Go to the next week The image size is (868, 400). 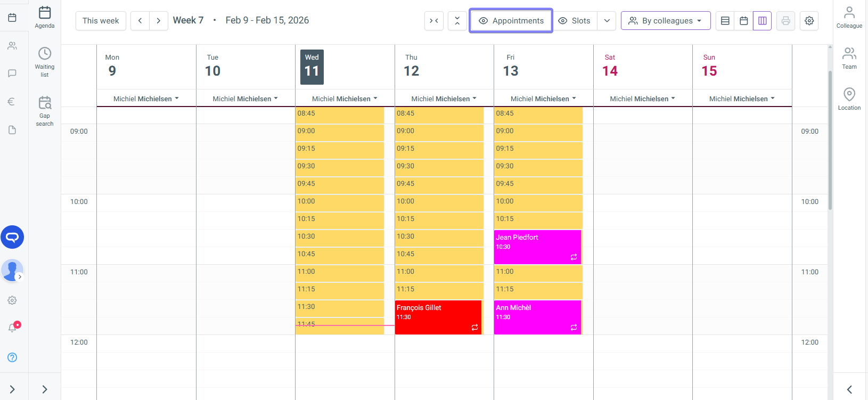click(x=158, y=21)
